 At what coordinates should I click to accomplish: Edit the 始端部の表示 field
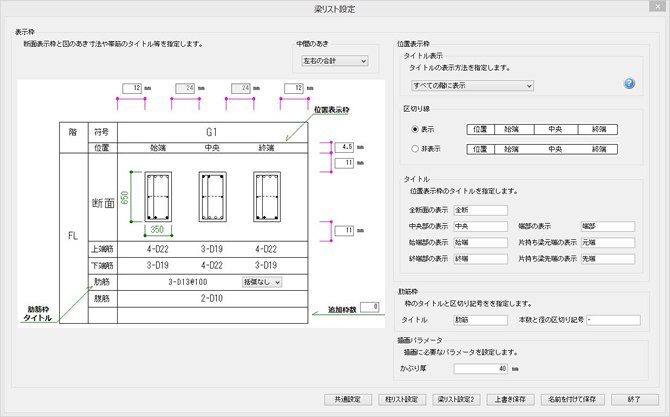click(x=481, y=243)
